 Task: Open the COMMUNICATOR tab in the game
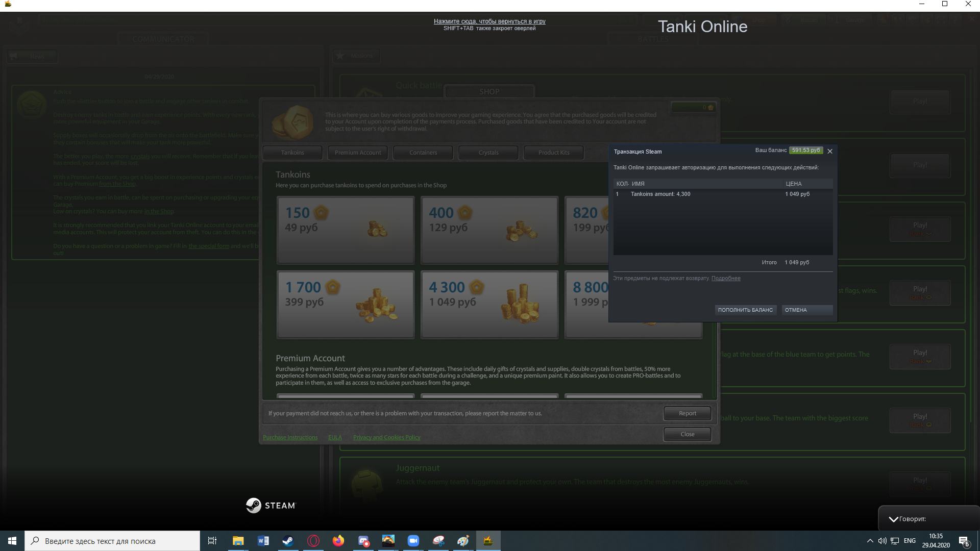point(163,39)
